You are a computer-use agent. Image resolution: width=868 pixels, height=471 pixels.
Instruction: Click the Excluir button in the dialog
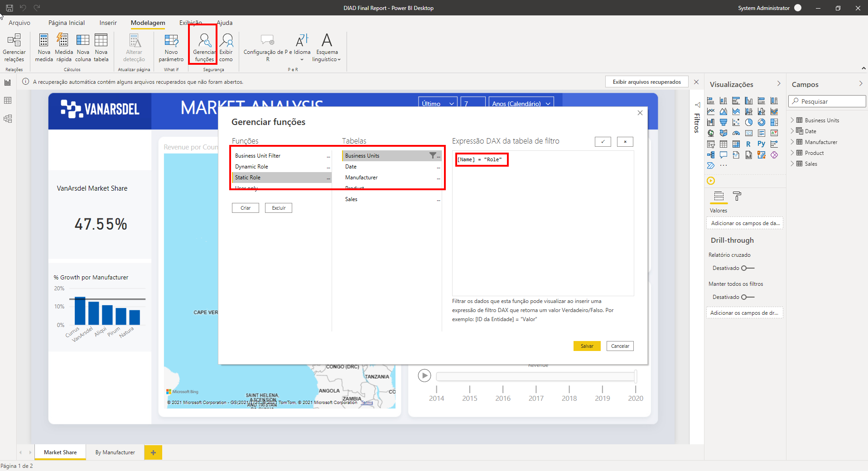[x=279, y=208]
